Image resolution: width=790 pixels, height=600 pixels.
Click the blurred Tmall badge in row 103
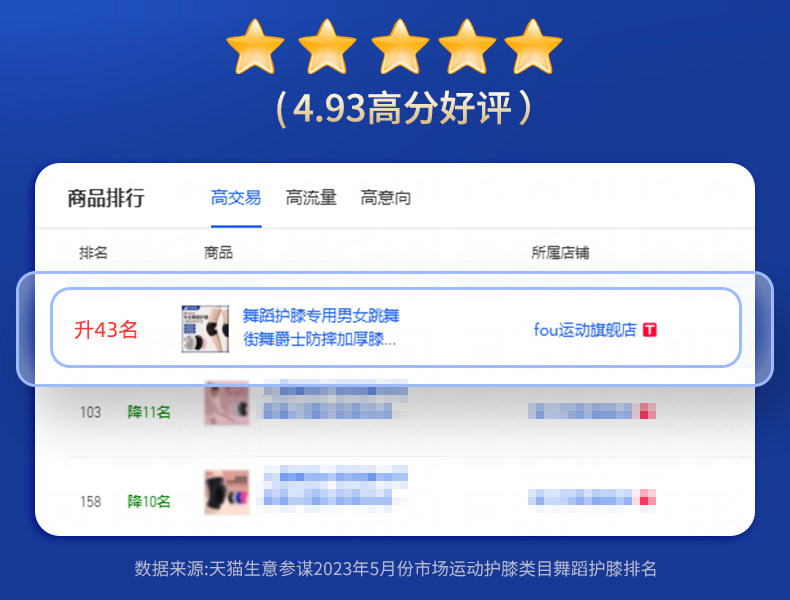click(648, 411)
